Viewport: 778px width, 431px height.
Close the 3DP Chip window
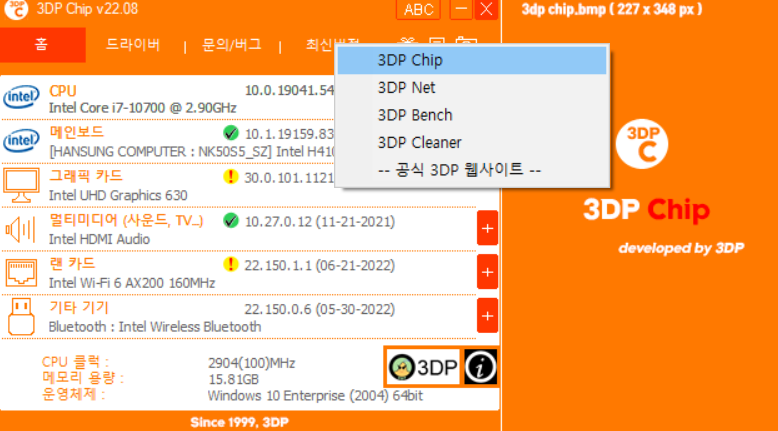coord(486,9)
